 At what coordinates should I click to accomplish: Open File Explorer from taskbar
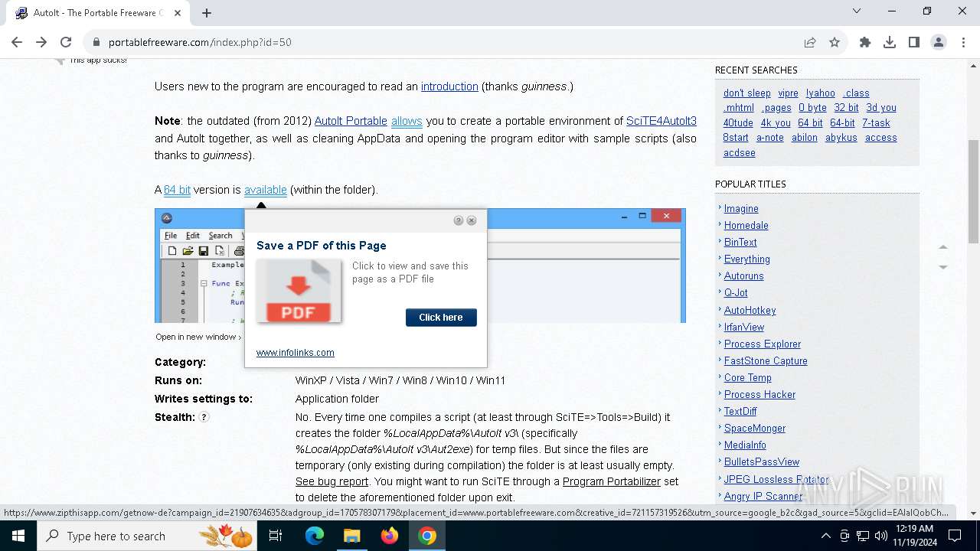tap(351, 536)
